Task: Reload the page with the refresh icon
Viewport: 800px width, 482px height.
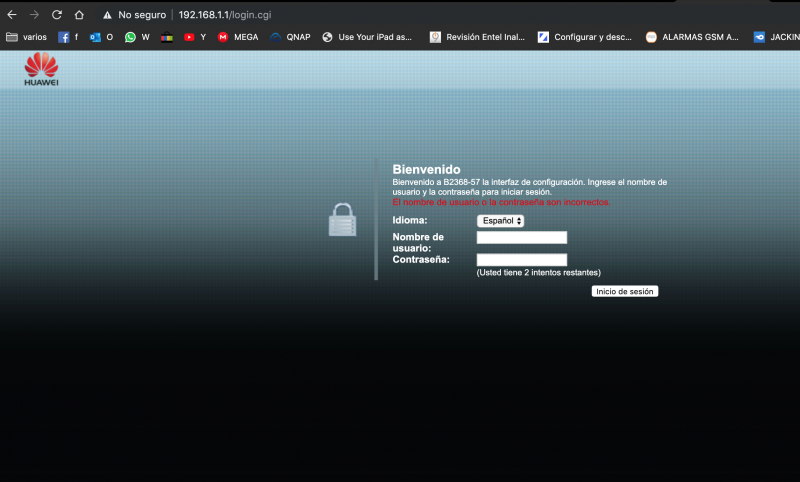Action: (56, 15)
